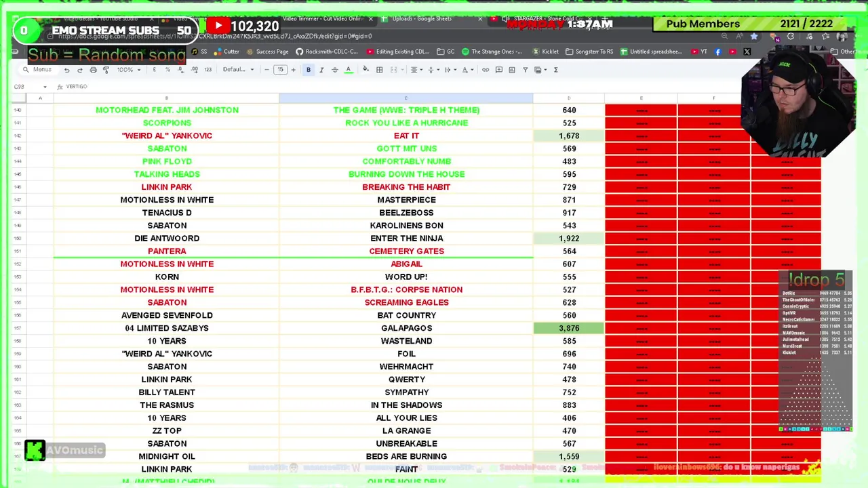Open the Facebook bookmark icon
This screenshot has width=868, height=488.
tap(718, 52)
